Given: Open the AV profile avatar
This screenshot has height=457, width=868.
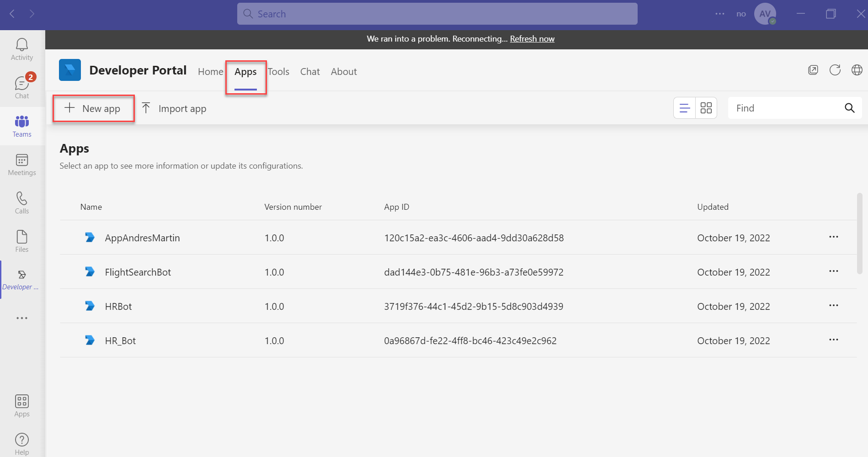Looking at the screenshot, I should tap(765, 14).
